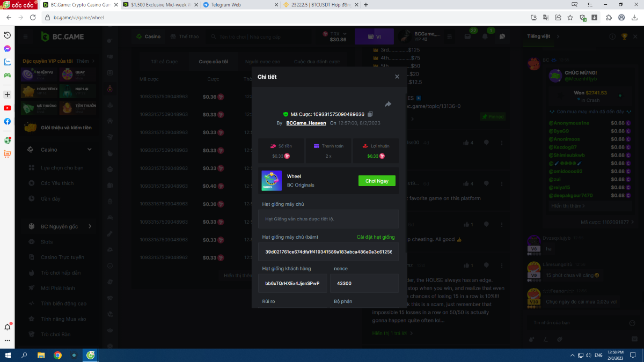Open the BCGame_Heaven player profile link

coord(306,123)
